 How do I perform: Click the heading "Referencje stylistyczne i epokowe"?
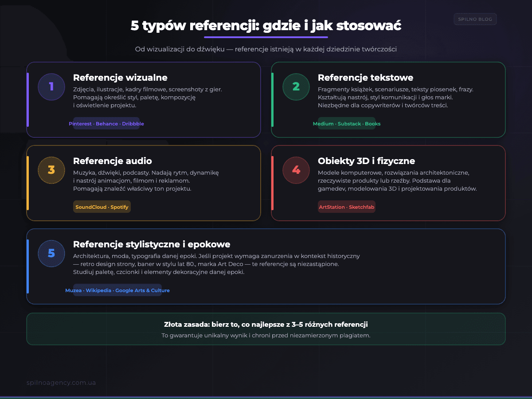(x=152, y=244)
